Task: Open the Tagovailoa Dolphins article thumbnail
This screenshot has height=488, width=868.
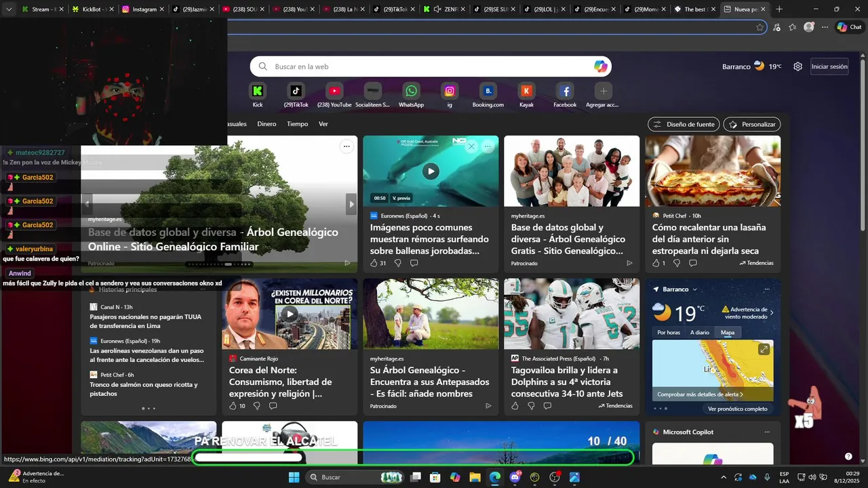Action: click(x=572, y=314)
